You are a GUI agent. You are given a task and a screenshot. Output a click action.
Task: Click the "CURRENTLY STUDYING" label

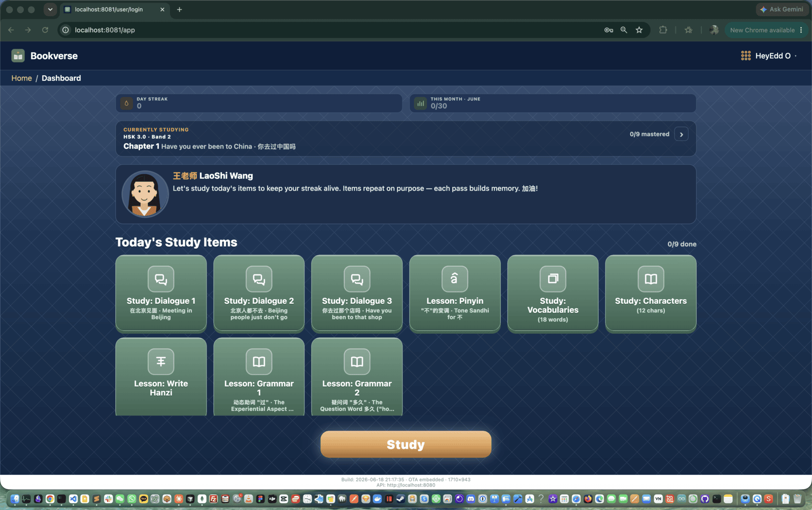pos(156,130)
